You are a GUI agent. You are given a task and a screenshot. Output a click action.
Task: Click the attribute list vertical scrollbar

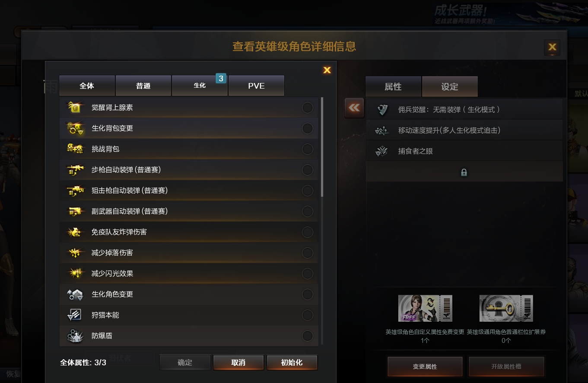tap(322, 147)
